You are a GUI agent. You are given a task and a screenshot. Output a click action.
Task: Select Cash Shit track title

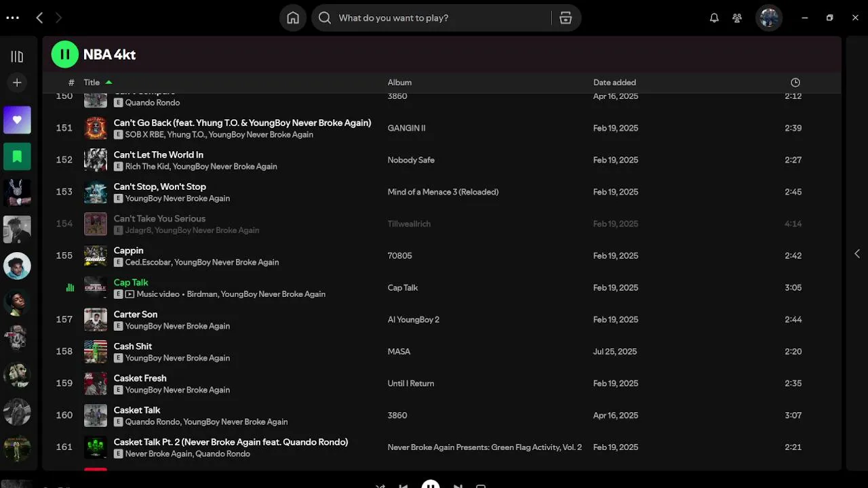tap(133, 346)
